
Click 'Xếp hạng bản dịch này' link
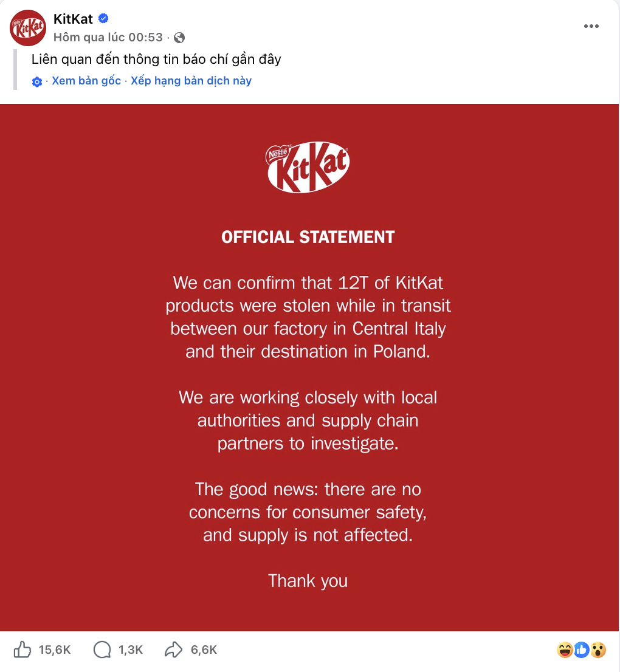tap(191, 81)
